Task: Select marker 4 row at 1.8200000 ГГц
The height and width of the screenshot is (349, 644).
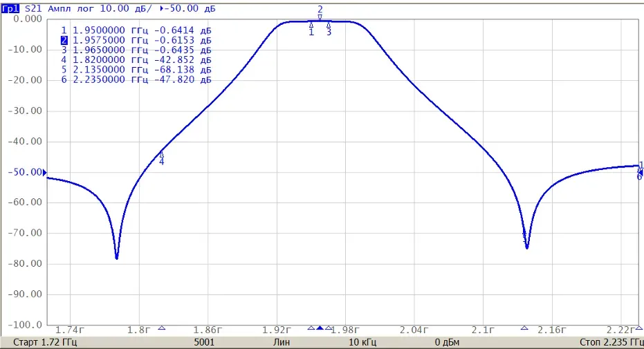Action: pos(136,60)
